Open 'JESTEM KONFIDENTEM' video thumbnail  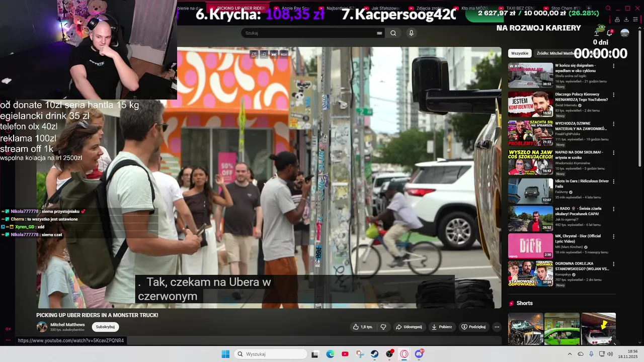[x=530, y=104]
